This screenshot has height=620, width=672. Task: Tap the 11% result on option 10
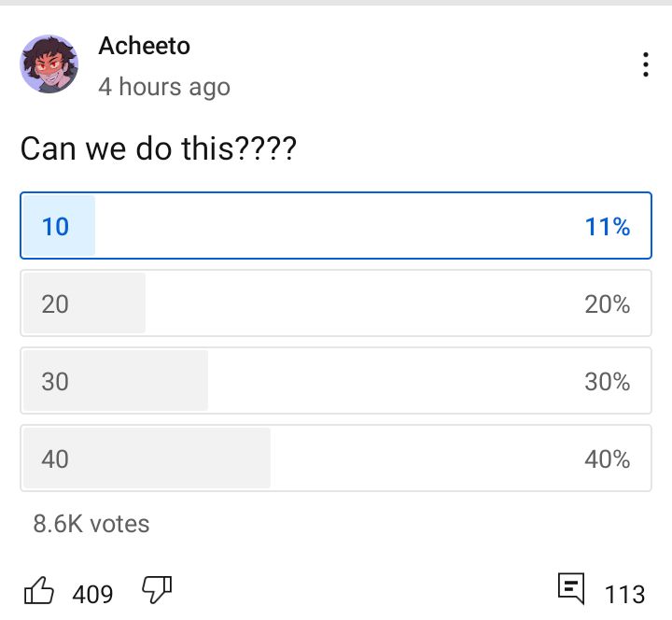click(x=608, y=226)
